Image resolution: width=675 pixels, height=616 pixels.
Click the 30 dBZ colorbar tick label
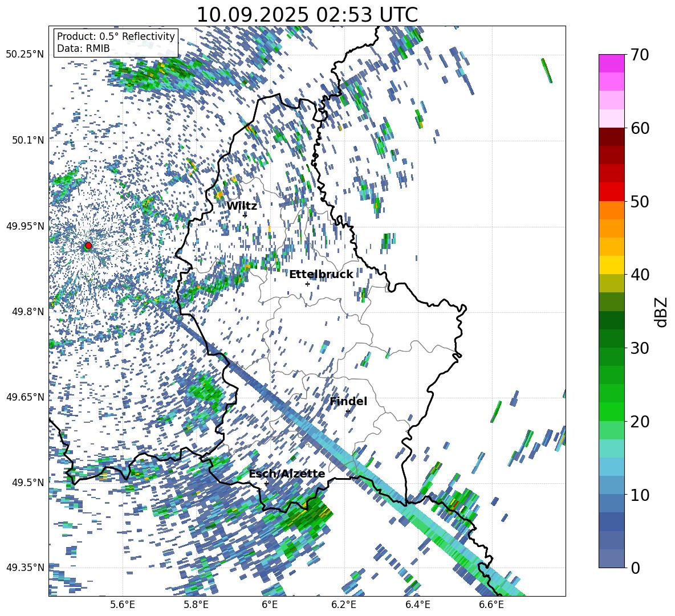pyautogui.click(x=640, y=348)
